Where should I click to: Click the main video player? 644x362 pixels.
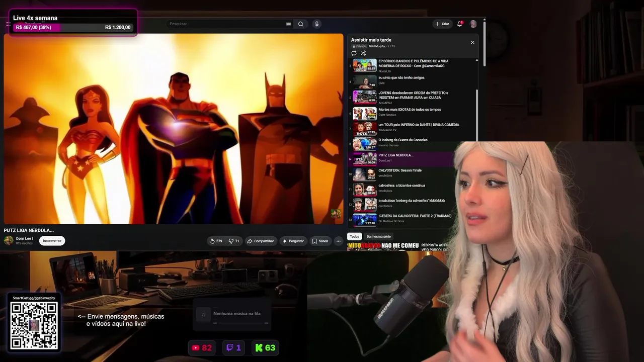pyautogui.click(x=174, y=129)
